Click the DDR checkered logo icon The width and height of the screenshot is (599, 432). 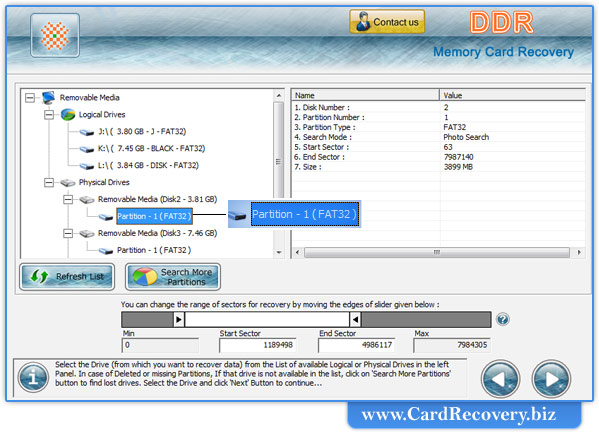tap(55, 36)
